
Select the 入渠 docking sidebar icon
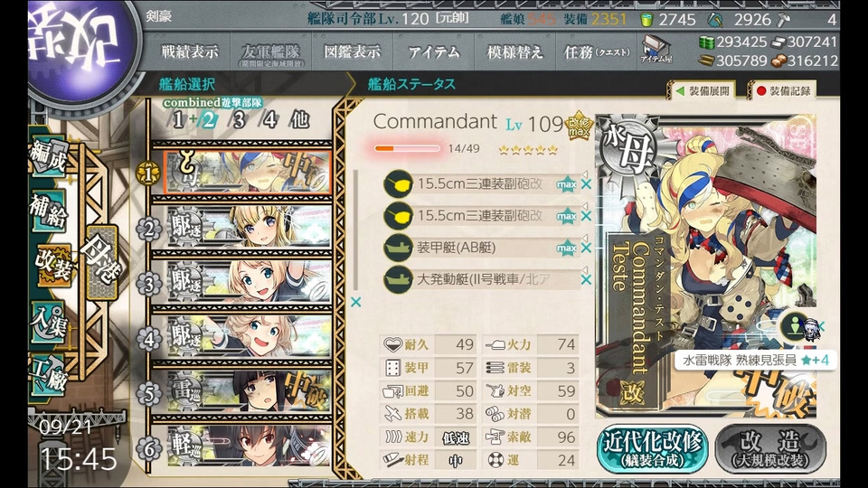tap(51, 323)
